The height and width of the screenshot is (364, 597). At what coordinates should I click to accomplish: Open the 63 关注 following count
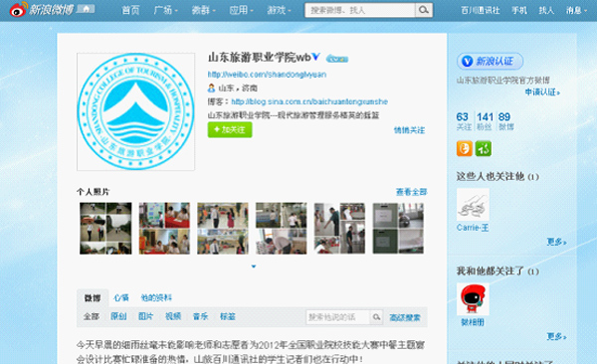464,121
